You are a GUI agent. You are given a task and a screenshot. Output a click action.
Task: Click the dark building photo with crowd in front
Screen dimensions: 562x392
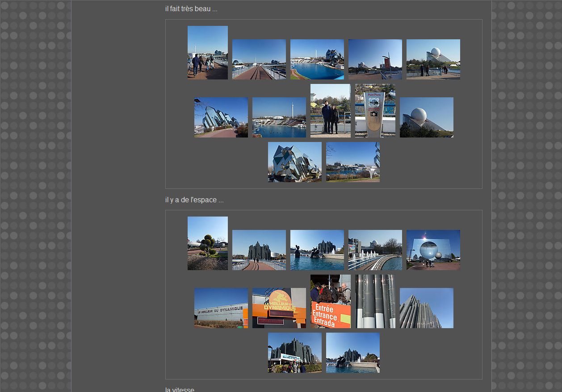(x=294, y=353)
